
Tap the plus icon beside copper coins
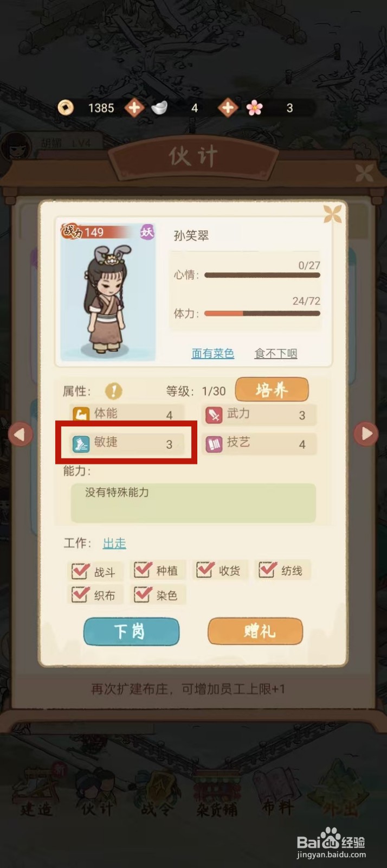click(134, 108)
